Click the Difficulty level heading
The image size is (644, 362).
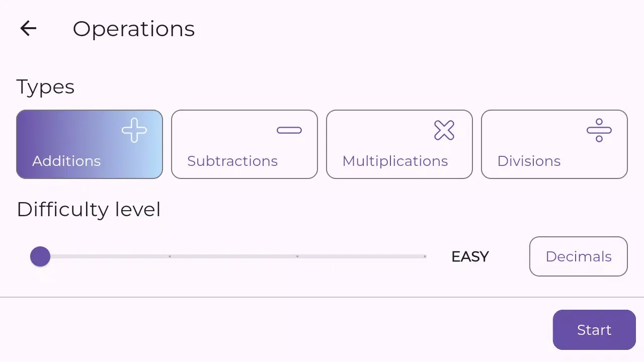(x=89, y=209)
